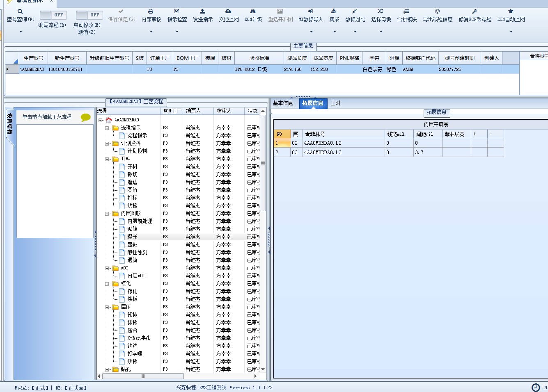Image resolution: width=548 pixels, height=392 pixels.
Task: Select the X-Ray冲孔 tree node
Action: click(x=139, y=338)
